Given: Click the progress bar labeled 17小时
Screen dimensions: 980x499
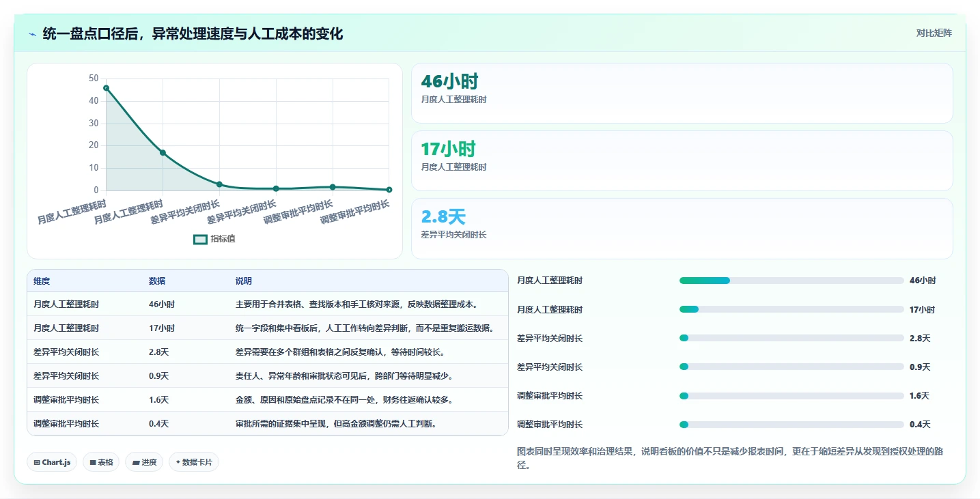Looking at the screenshot, I should [792, 309].
